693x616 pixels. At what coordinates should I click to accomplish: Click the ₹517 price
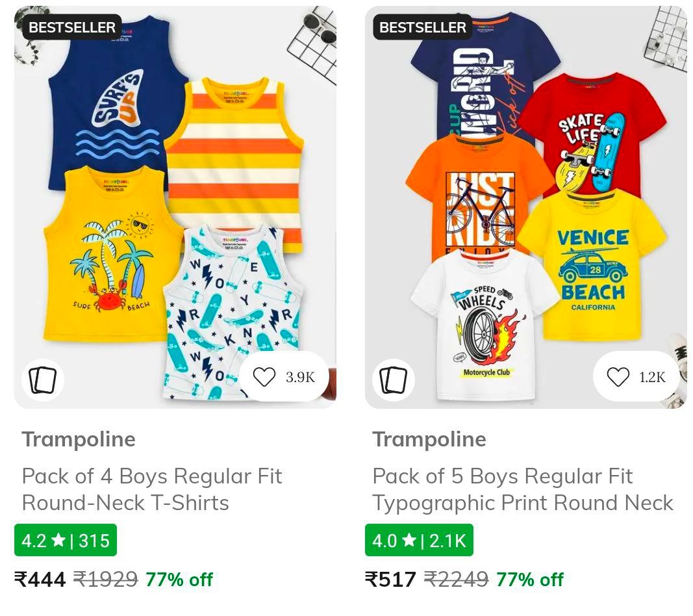[x=391, y=579]
